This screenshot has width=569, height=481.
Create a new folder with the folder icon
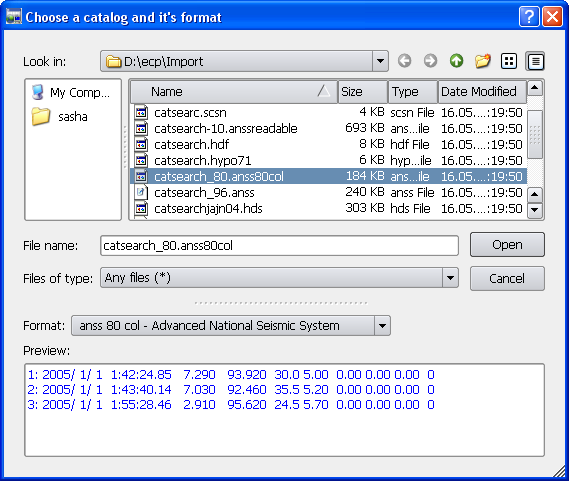coord(483,61)
